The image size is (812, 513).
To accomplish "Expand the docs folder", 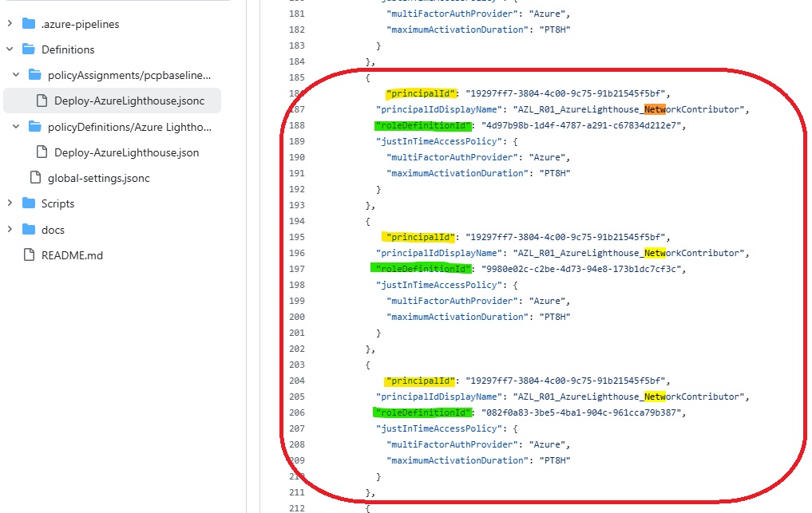I will [x=10, y=229].
